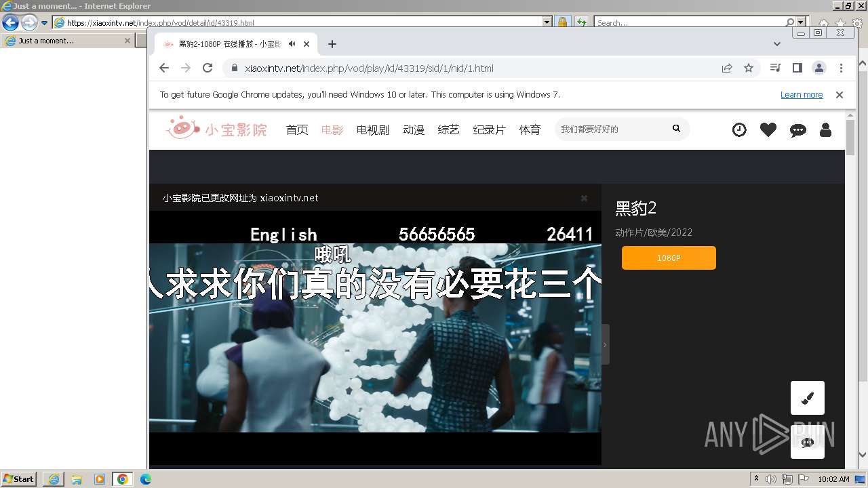This screenshot has width=868, height=488.
Task: Mute the tab audio speaker icon
Action: click(x=292, y=44)
